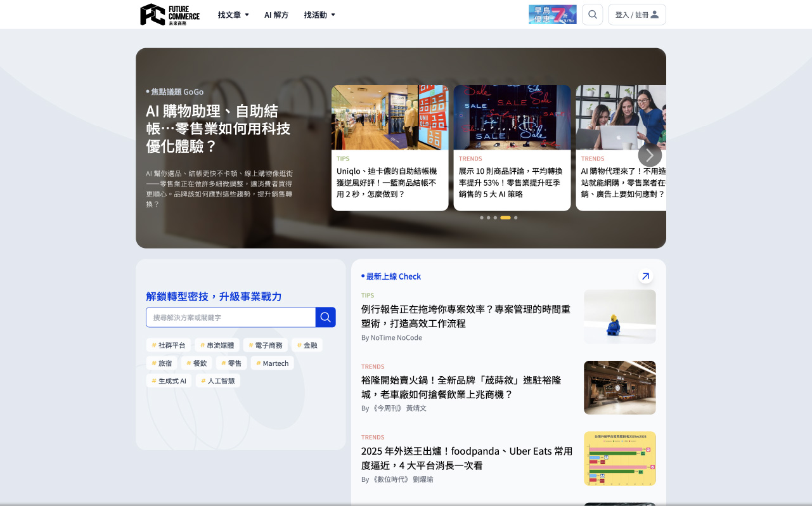The image size is (812, 506).
Task: Click the 解鎖轉型密技，升級事業戰力 heading
Action: [x=214, y=296]
